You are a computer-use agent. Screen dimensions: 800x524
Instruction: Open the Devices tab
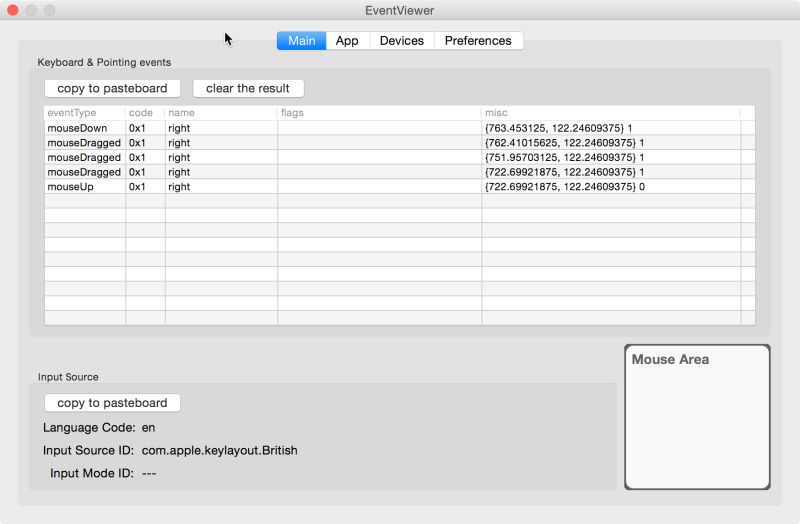[x=402, y=41]
